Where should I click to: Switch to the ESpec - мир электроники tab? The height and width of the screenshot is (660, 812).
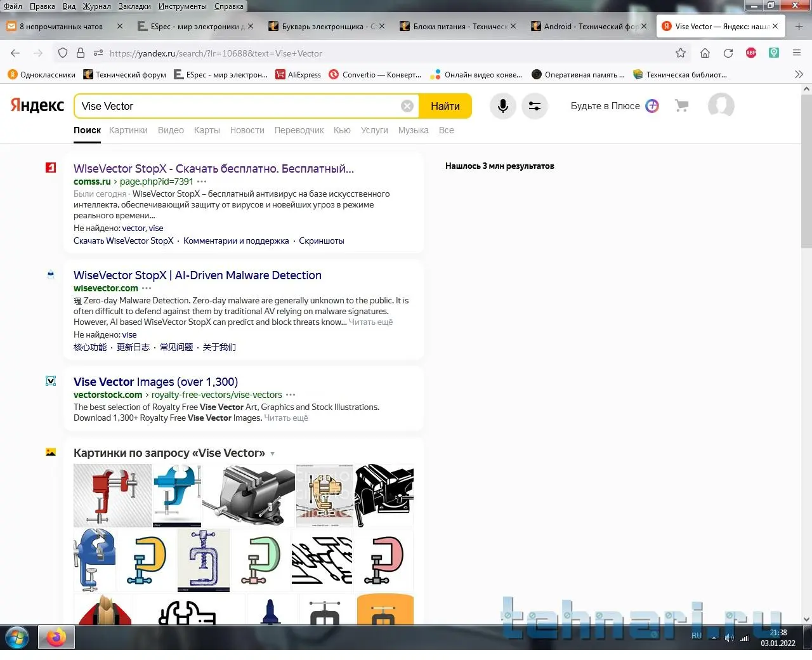pos(195,27)
